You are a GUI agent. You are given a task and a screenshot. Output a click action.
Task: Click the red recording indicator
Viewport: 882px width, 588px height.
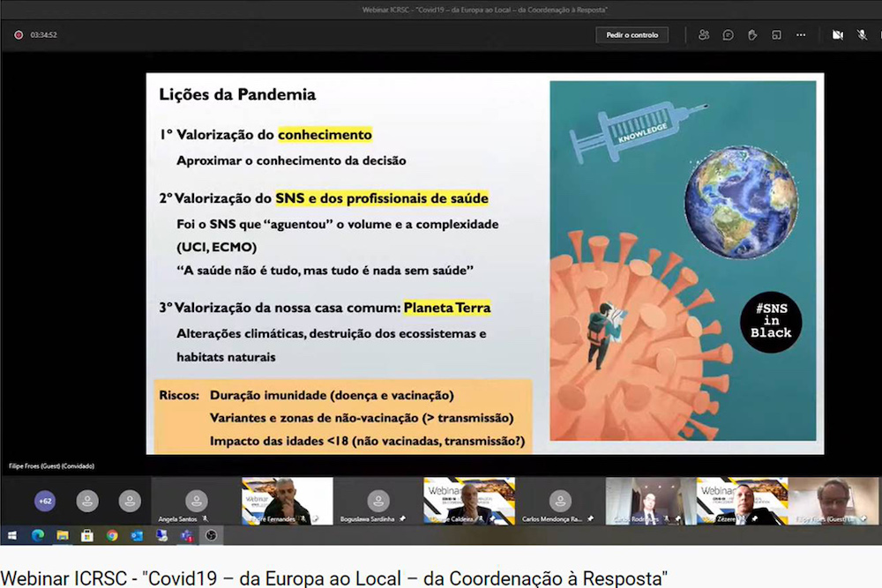(x=18, y=35)
